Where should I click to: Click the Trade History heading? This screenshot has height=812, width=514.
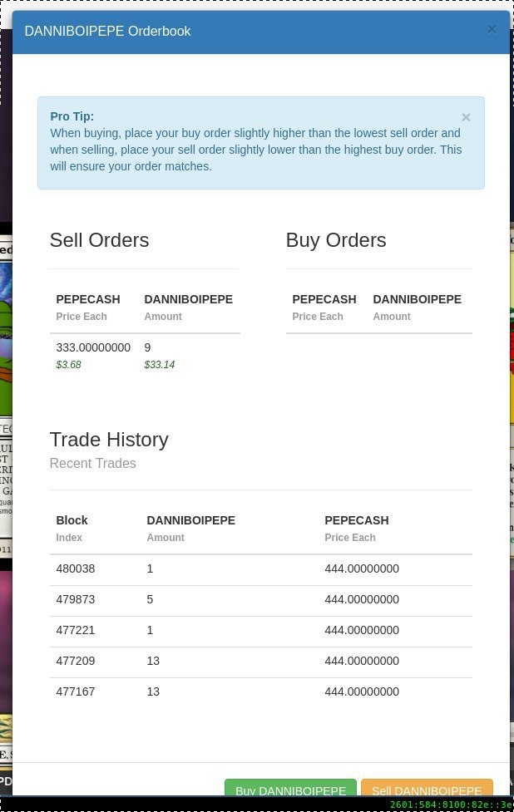(x=109, y=440)
